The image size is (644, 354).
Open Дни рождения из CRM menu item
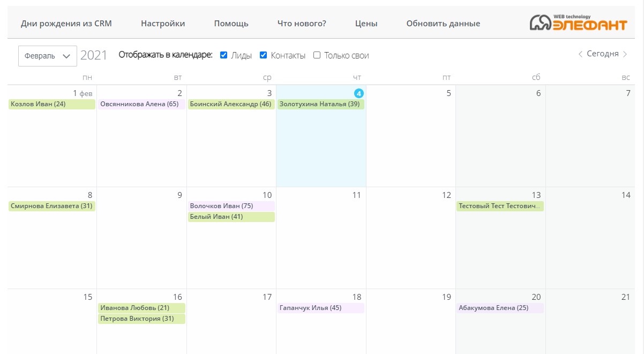click(66, 24)
